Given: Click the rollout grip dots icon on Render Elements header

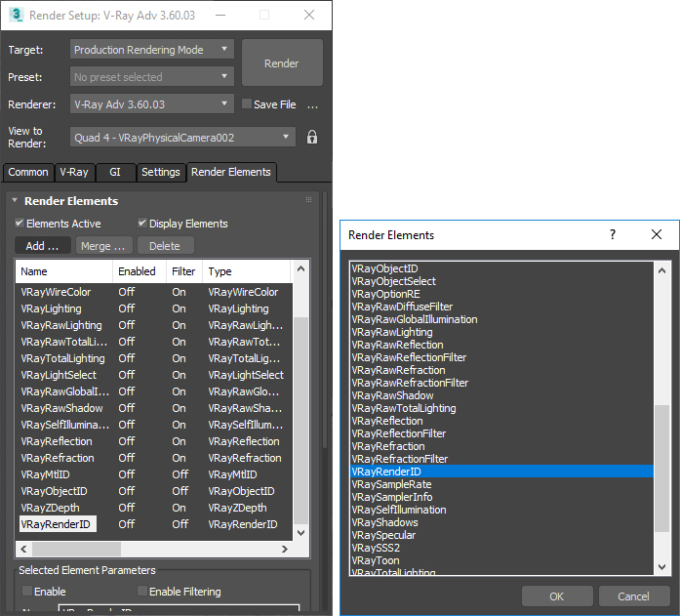Looking at the screenshot, I should (308, 200).
